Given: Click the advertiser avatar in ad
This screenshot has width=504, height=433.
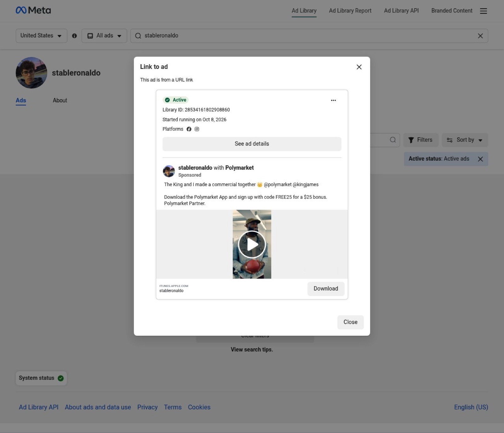Looking at the screenshot, I should [x=169, y=171].
